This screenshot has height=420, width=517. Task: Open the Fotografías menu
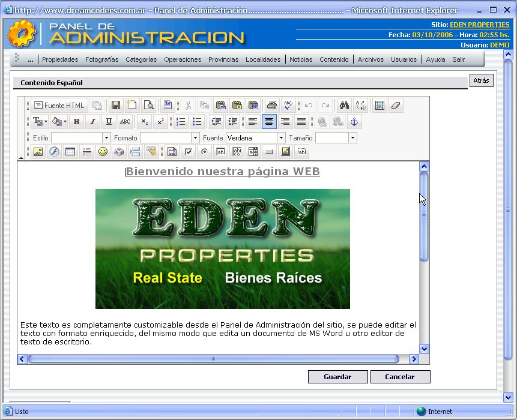point(101,59)
